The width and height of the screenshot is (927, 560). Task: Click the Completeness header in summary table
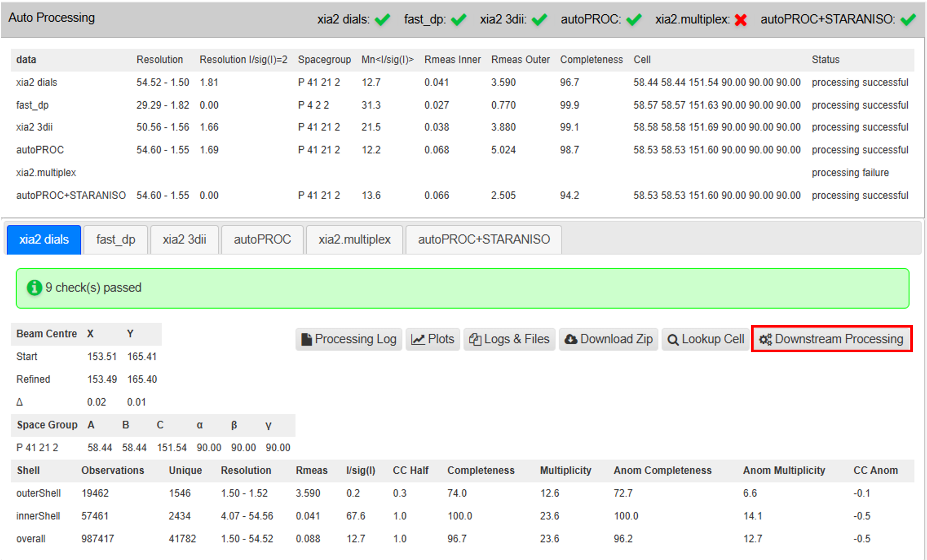591,60
